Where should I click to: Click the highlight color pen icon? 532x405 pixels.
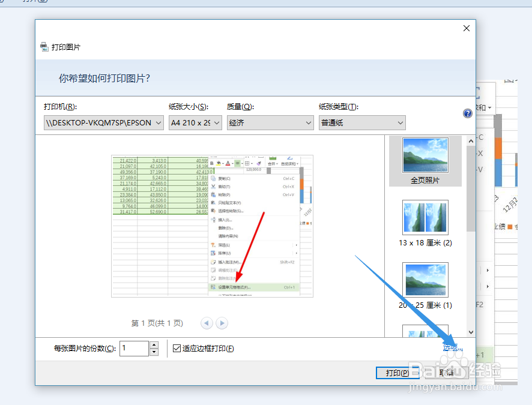coord(219,163)
